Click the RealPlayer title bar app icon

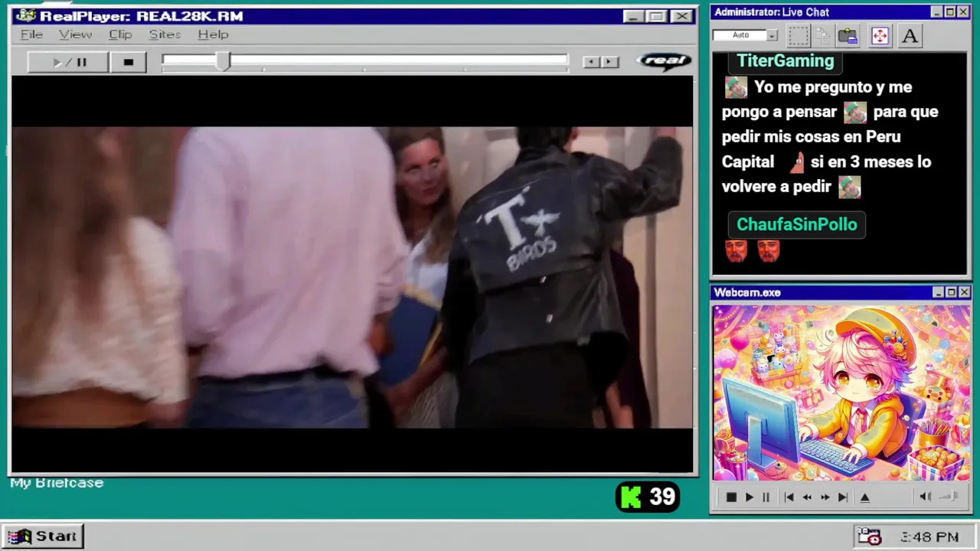click(x=26, y=15)
